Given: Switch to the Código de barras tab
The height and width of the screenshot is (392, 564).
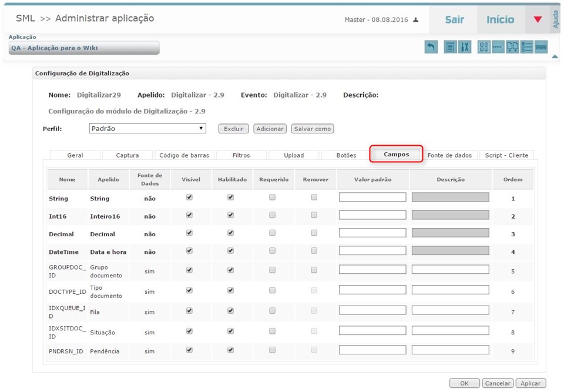Looking at the screenshot, I should tap(184, 155).
